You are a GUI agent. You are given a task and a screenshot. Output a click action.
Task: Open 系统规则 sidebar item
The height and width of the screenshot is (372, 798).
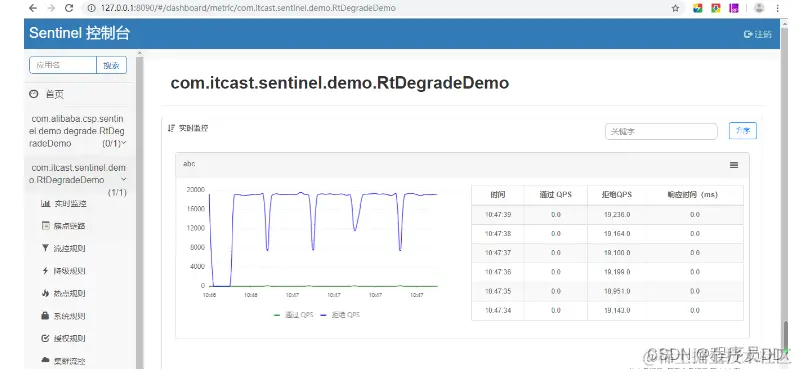pos(70,316)
